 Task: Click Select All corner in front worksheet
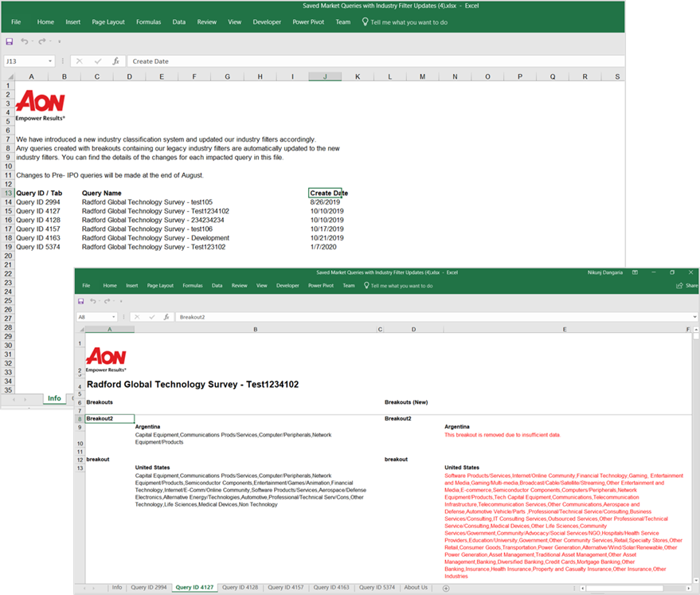(x=82, y=330)
